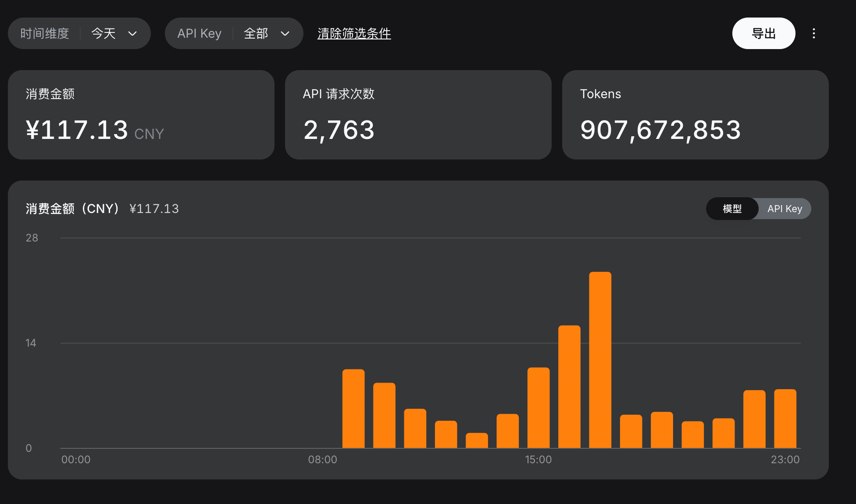Click the chevron next to 今天
The width and height of the screenshot is (856, 504).
[x=132, y=33]
